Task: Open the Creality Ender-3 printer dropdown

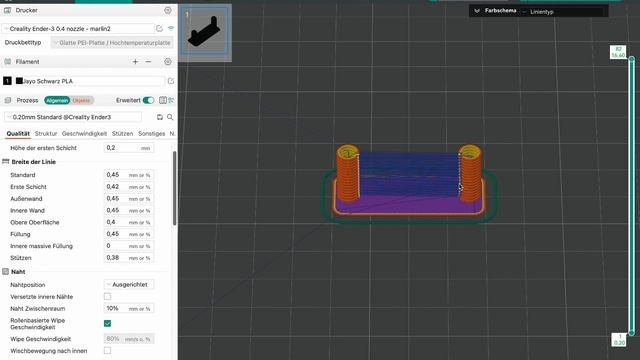Action: 78,29
